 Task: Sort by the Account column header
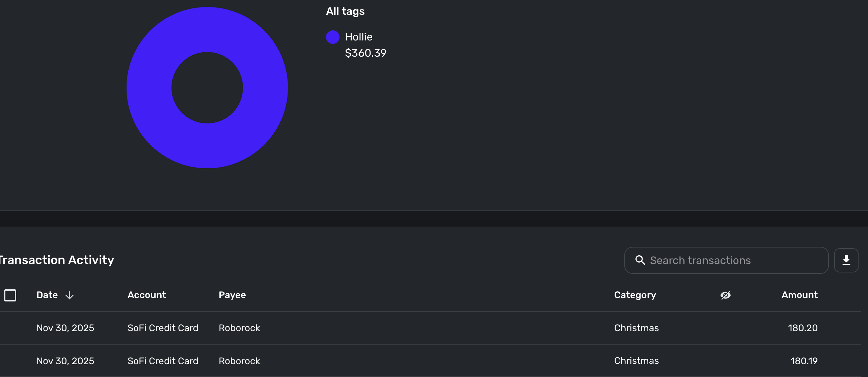pyautogui.click(x=146, y=295)
